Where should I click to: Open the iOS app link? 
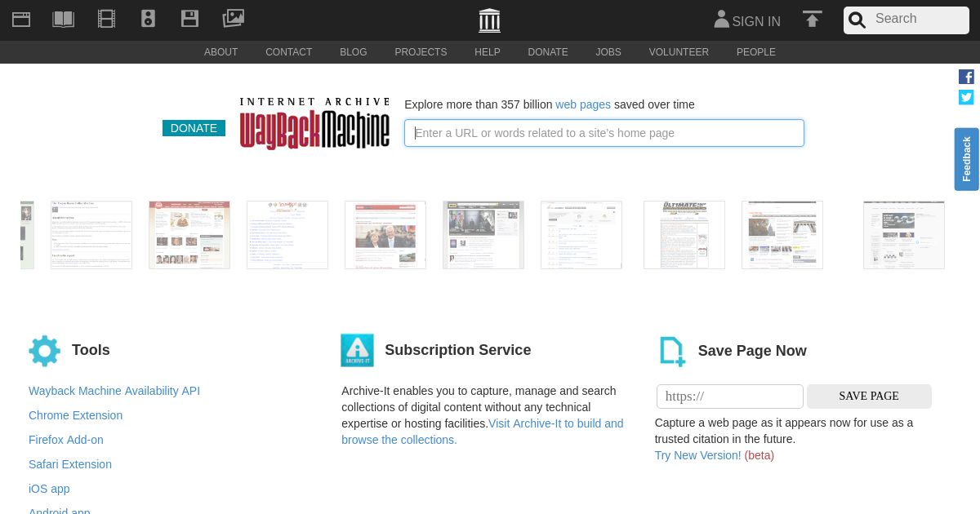point(49,489)
